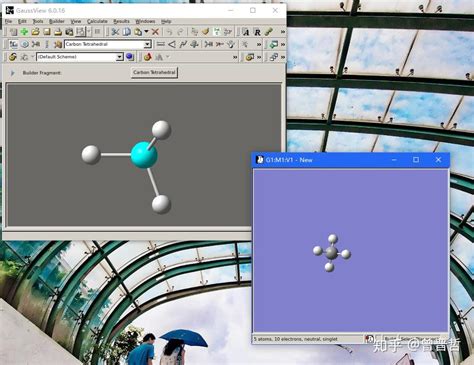Open the View menu
Image resolution: width=474 pixels, height=365 pixels.
(76, 21)
